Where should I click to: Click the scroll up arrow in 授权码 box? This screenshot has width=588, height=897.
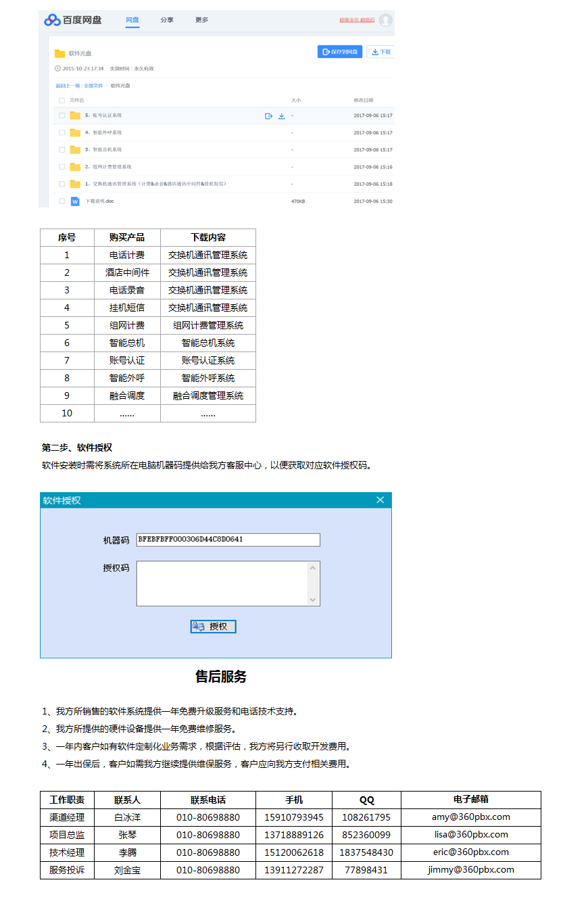click(x=312, y=568)
